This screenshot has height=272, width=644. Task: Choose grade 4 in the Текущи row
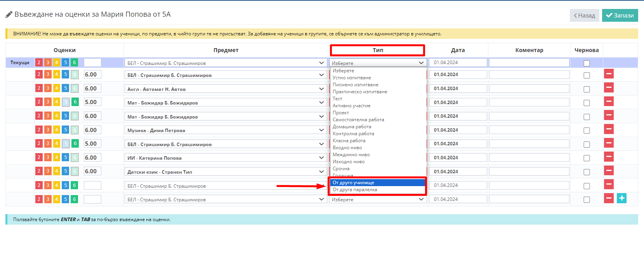(x=57, y=63)
